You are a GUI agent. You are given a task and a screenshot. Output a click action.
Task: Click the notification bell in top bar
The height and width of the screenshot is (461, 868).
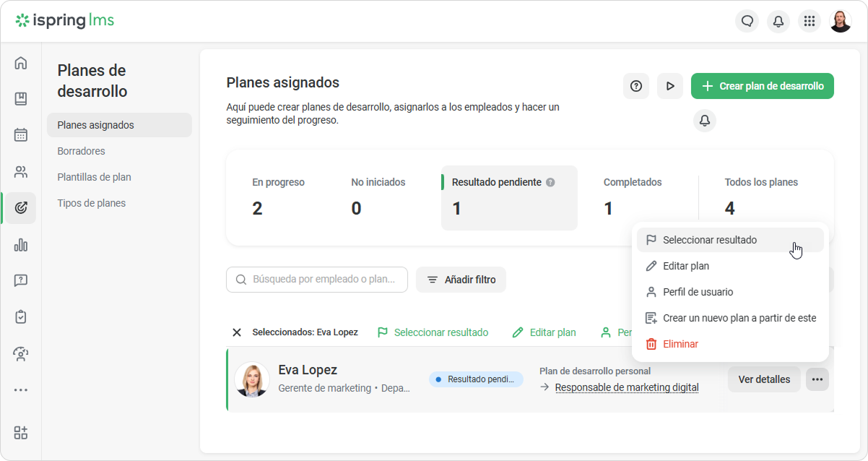(x=778, y=21)
